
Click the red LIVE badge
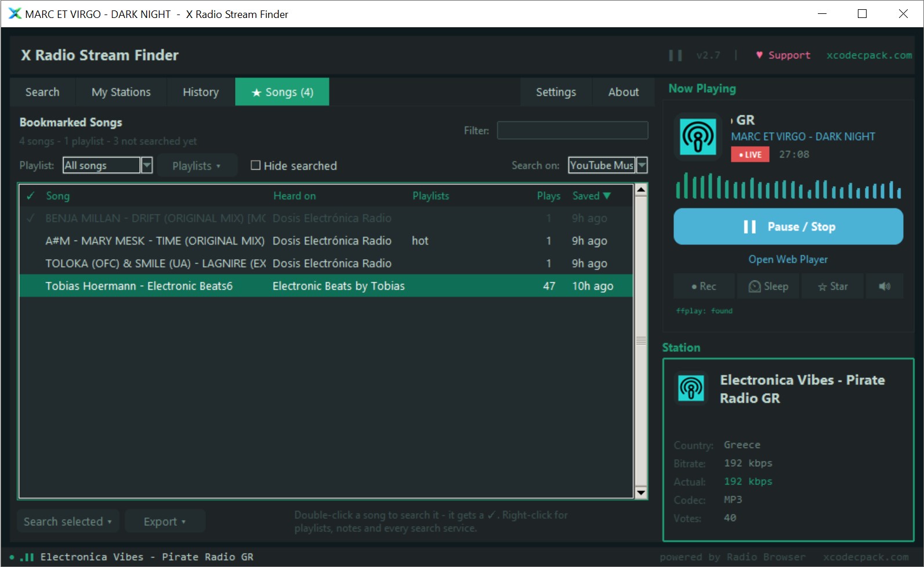[750, 155]
